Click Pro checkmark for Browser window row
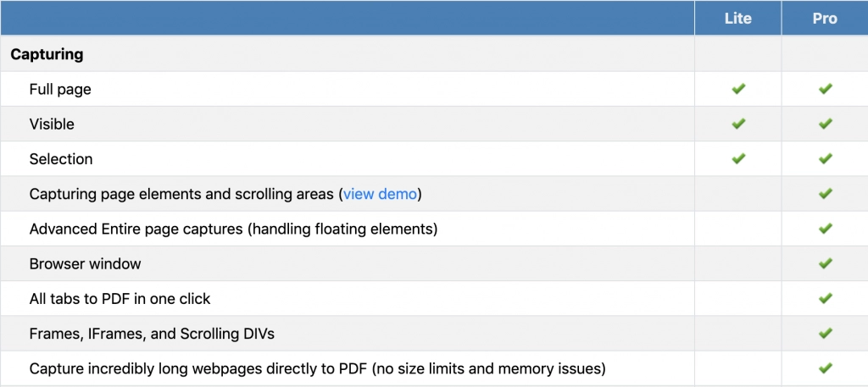The height and width of the screenshot is (387, 868). click(825, 263)
